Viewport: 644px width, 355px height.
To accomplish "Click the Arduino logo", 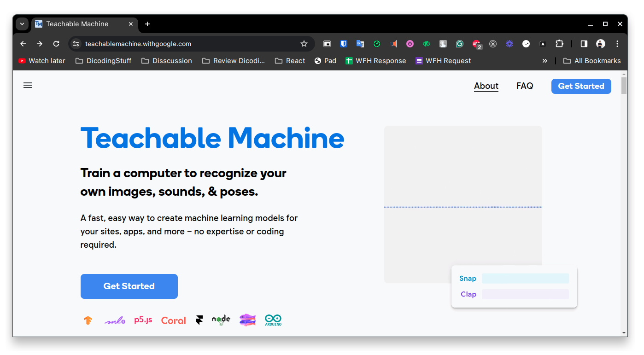I will click(273, 320).
